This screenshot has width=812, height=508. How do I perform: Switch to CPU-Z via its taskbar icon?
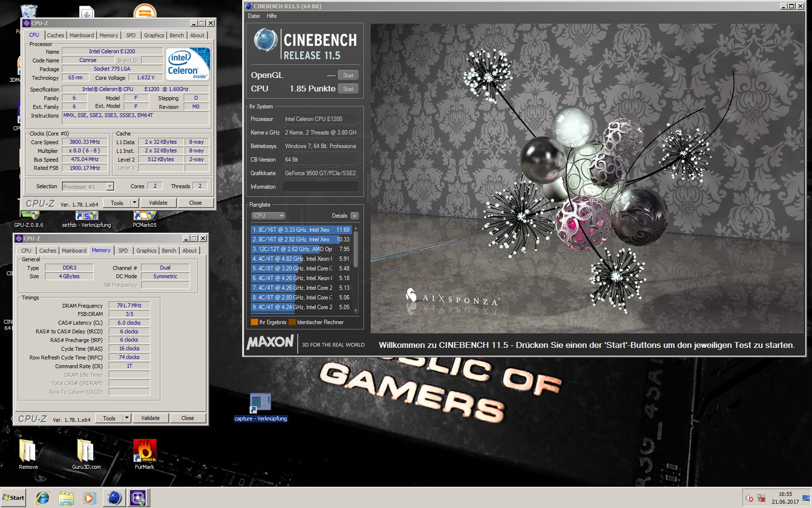[x=138, y=498]
